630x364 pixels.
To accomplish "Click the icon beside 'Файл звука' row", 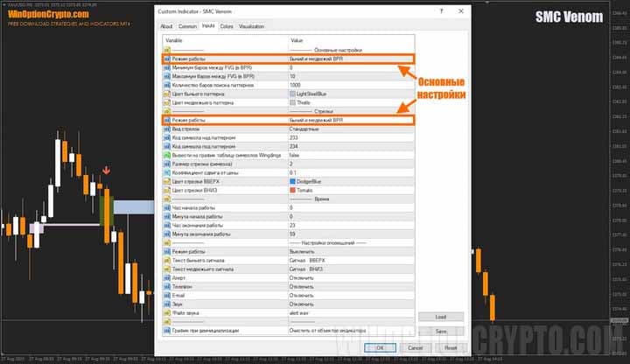I will 166,309.
